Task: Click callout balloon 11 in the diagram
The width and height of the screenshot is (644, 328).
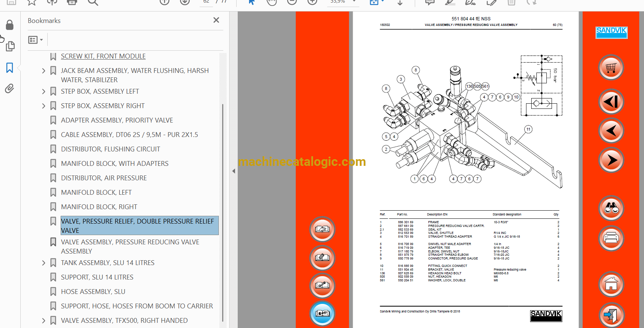Action: (x=528, y=129)
